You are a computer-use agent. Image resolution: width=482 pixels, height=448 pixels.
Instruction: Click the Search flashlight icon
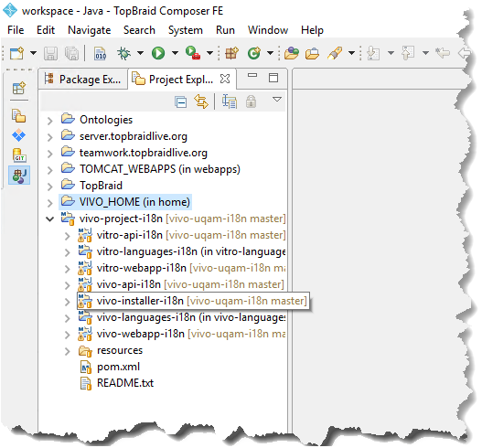pyautogui.click(x=335, y=53)
